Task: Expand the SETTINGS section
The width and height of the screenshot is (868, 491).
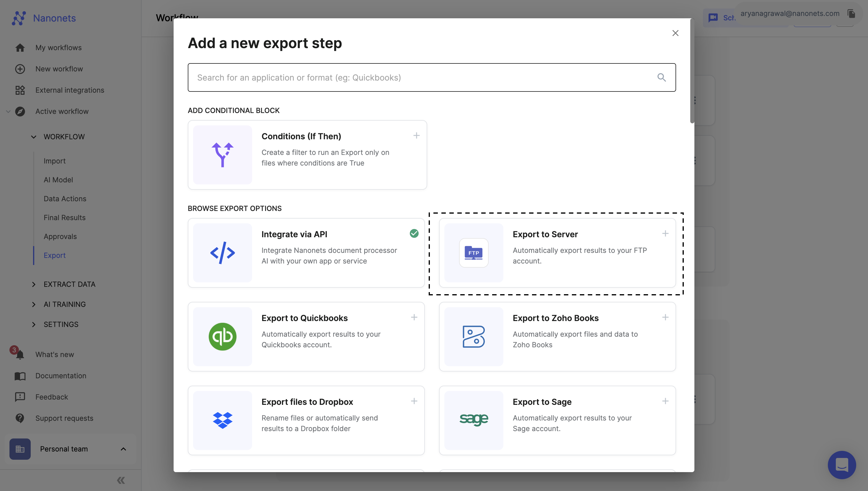Action: (x=34, y=324)
